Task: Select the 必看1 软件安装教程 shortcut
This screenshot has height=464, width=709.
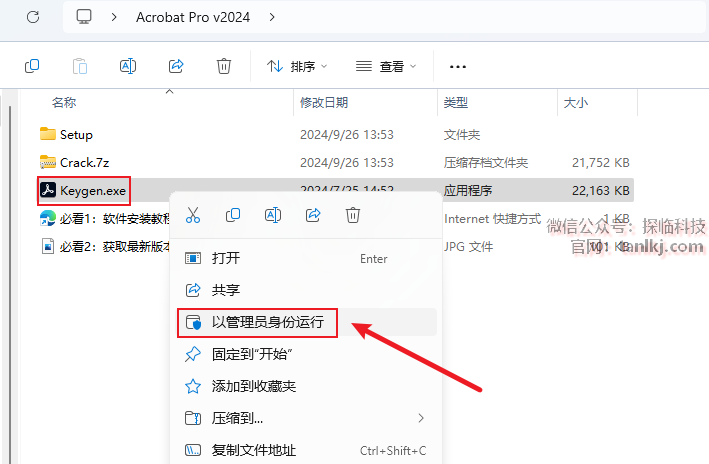Action: (x=115, y=219)
